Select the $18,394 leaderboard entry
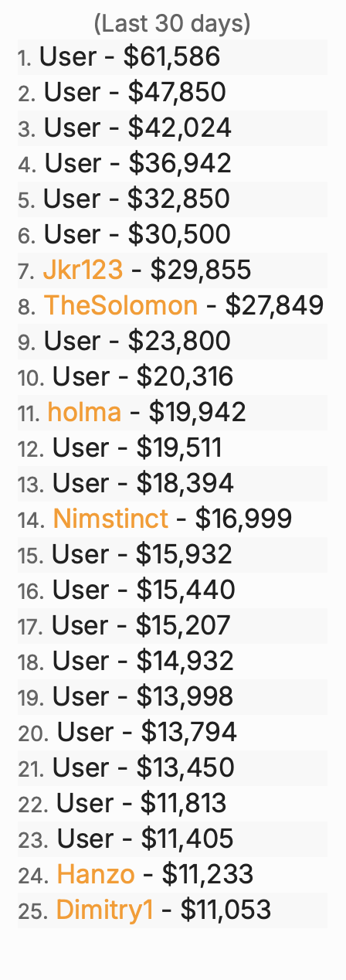The image size is (346, 980). [x=173, y=483]
